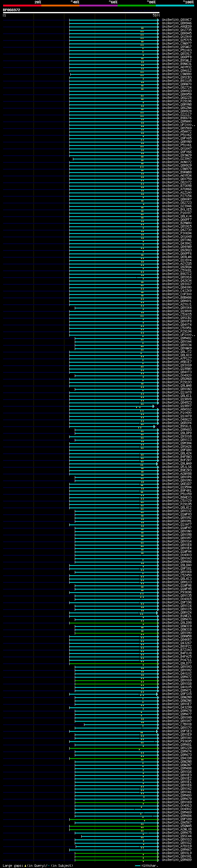The height and width of the screenshot is (868, 197).
Task: Select the UniRef100_Q9AVQ3 label
Action: (176, 91)
